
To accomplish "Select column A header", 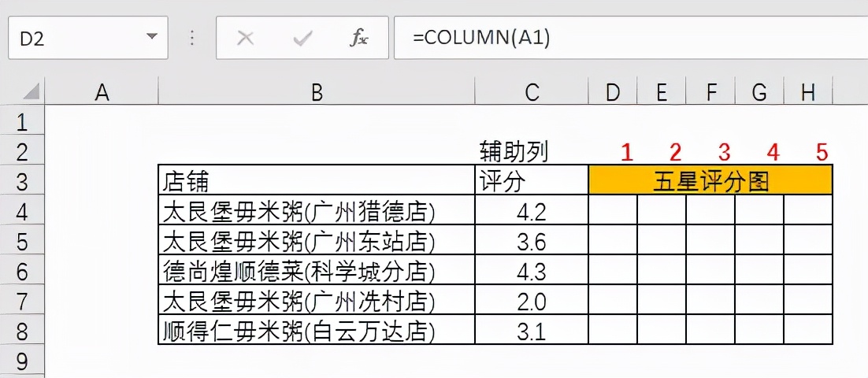I will [102, 92].
